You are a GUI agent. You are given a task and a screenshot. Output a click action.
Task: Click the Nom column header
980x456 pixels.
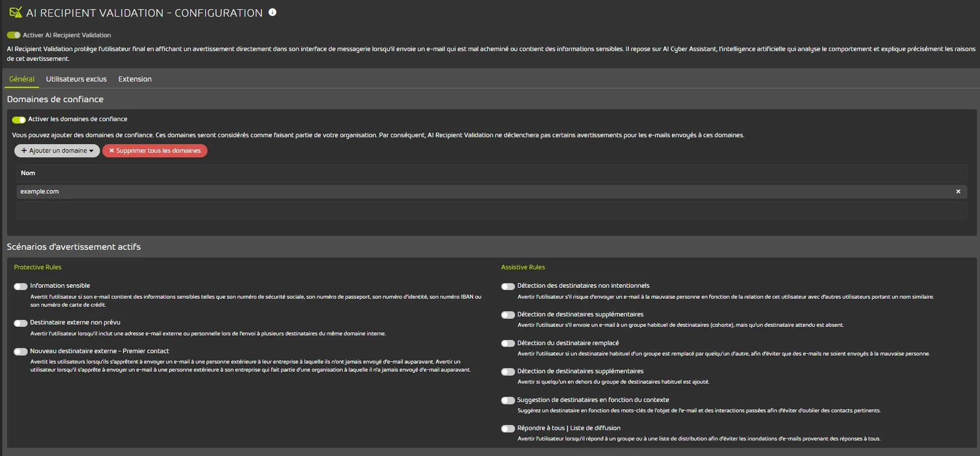pyautogui.click(x=28, y=173)
